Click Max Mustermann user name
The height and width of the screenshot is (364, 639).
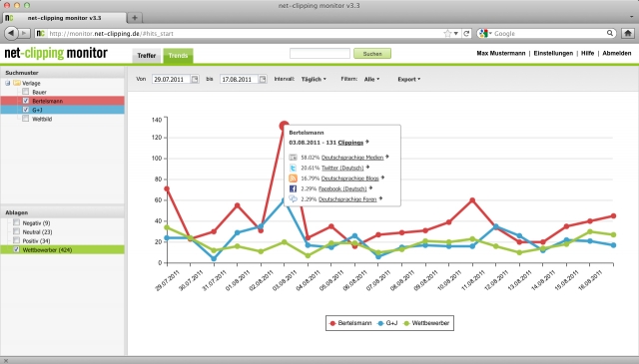pos(501,53)
